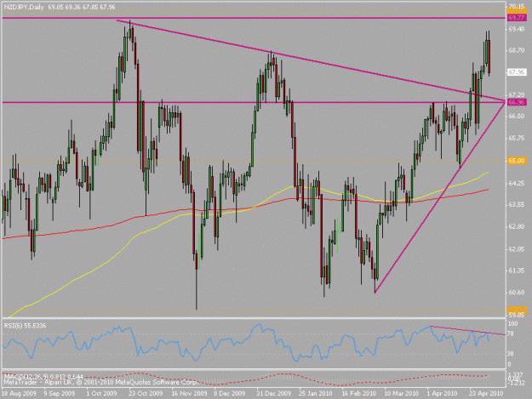The width and height of the screenshot is (532, 399).
Task: Click the 16 Nov 2009 date label
Action: (x=189, y=394)
